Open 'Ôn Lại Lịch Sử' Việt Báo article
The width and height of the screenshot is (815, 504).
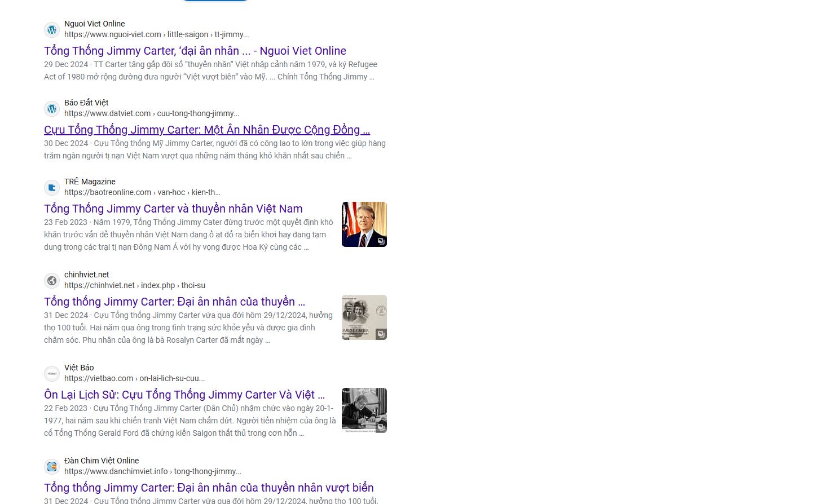pos(184,395)
